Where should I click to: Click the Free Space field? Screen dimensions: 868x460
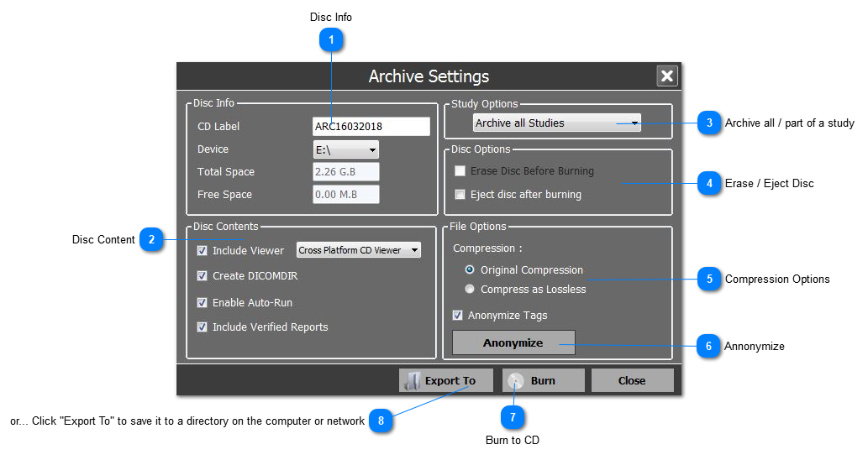click(346, 195)
